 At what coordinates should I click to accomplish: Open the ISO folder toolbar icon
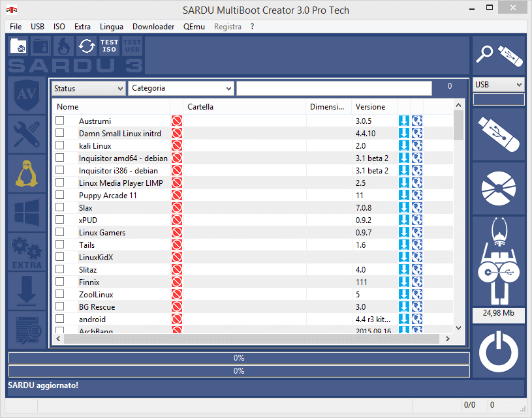coord(18,46)
